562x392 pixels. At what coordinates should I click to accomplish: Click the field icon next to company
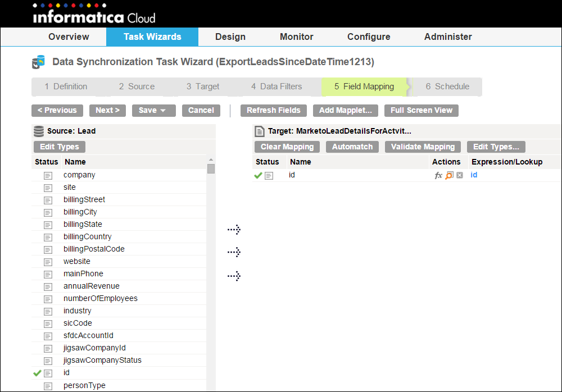48,176
